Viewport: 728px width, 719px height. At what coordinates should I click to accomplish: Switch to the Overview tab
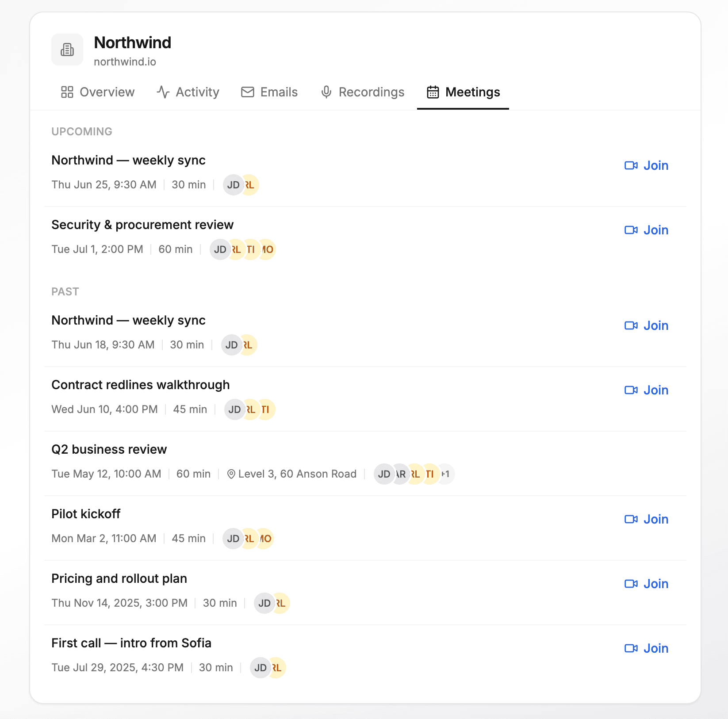(98, 92)
